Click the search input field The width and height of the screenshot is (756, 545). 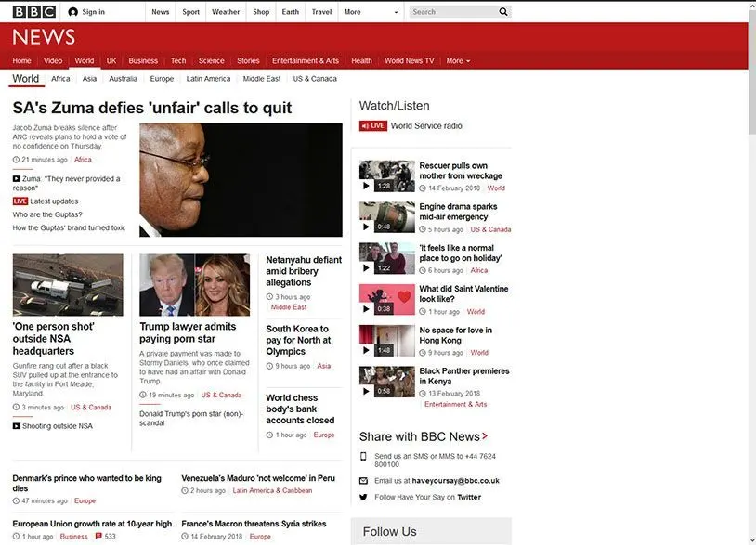[453, 11]
